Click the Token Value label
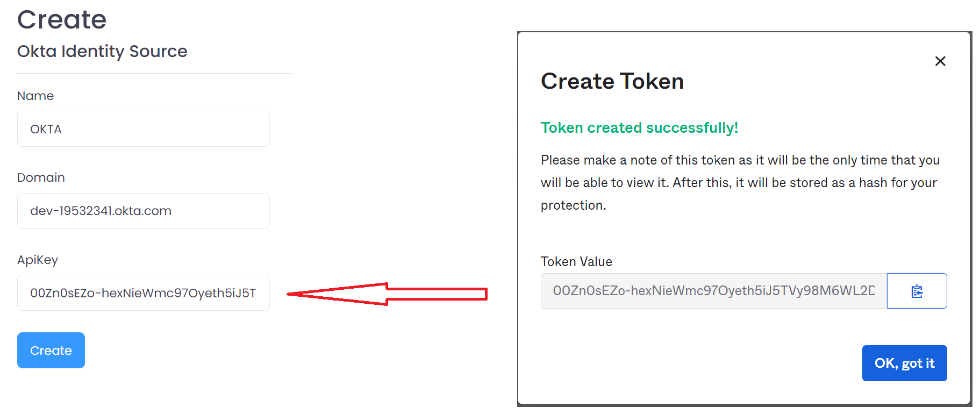 click(576, 262)
